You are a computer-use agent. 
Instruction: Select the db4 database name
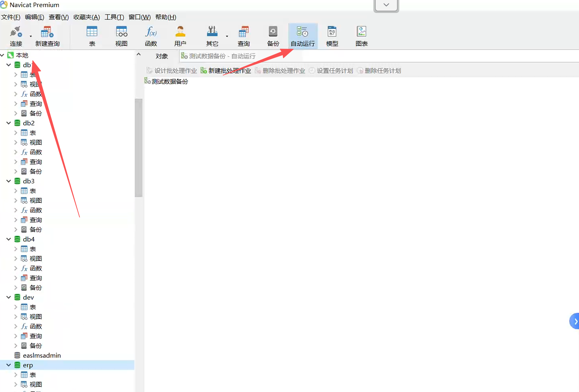point(28,239)
